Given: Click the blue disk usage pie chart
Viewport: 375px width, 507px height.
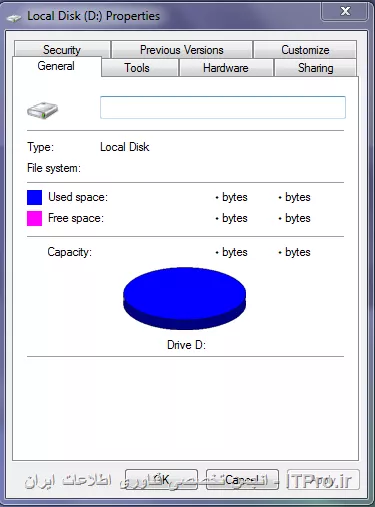Looking at the screenshot, I should pos(185,298).
